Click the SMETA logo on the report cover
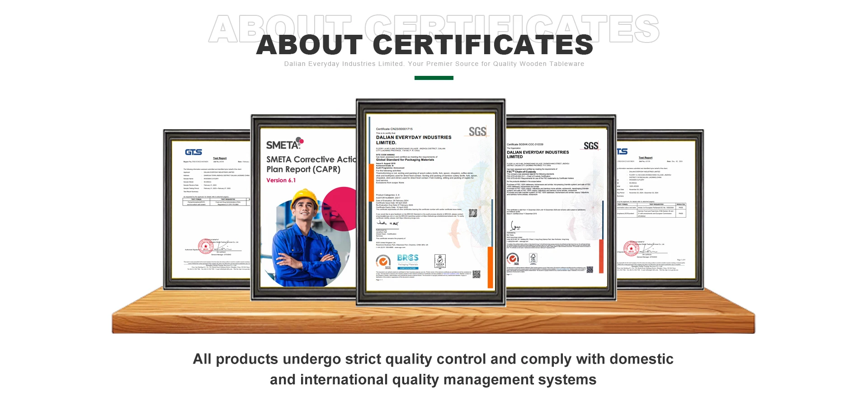The height and width of the screenshot is (416, 868). [284, 144]
